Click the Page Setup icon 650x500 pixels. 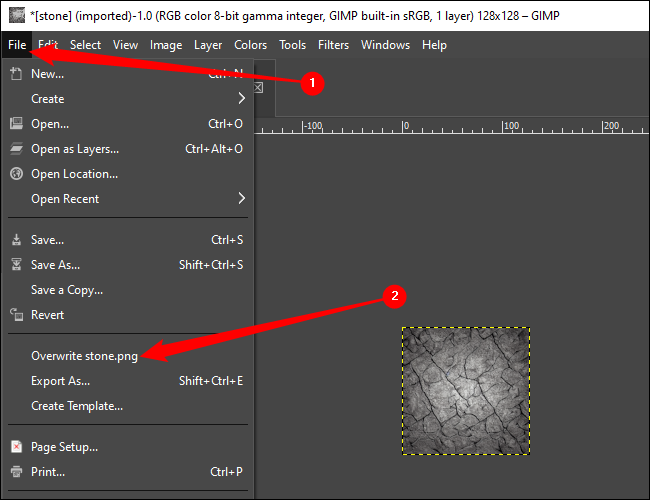16,447
